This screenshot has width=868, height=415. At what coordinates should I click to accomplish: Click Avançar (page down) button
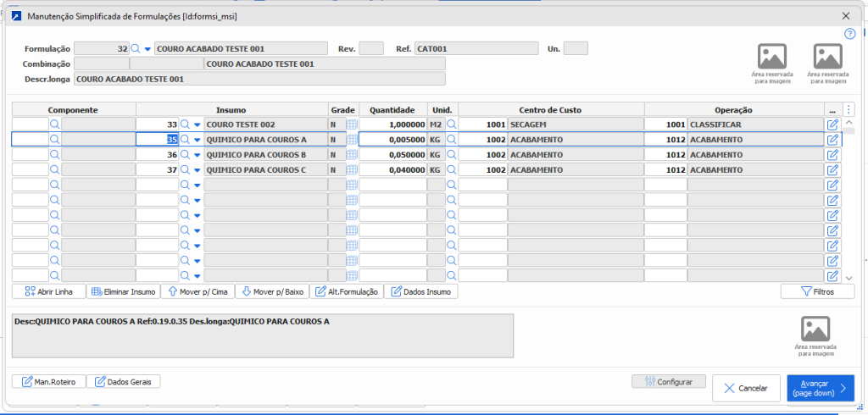pyautogui.click(x=820, y=388)
